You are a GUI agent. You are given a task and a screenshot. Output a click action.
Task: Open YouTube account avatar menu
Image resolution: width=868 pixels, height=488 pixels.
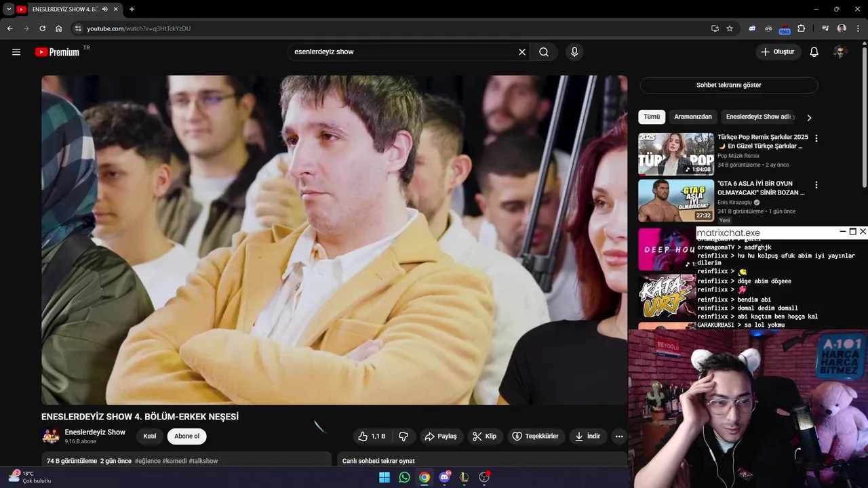tap(840, 52)
